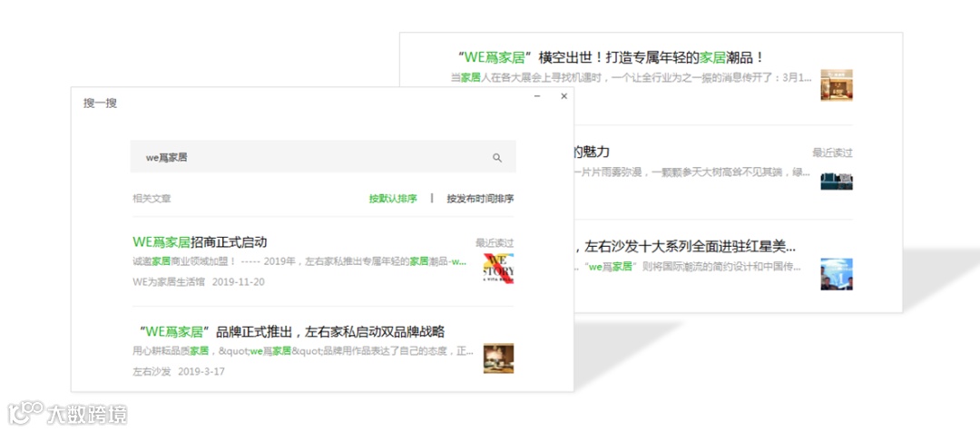Click the 搜一搜 window title
This screenshot has width=980, height=432.
(100, 103)
